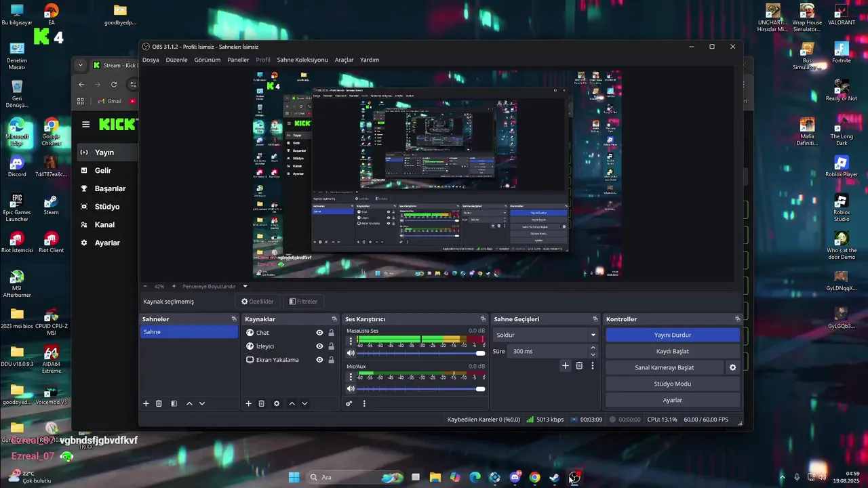The width and height of the screenshot is (868, 488).
Task: Mute the Masaüstü Ses speaker icon
Action: click(x=351, y=353)
